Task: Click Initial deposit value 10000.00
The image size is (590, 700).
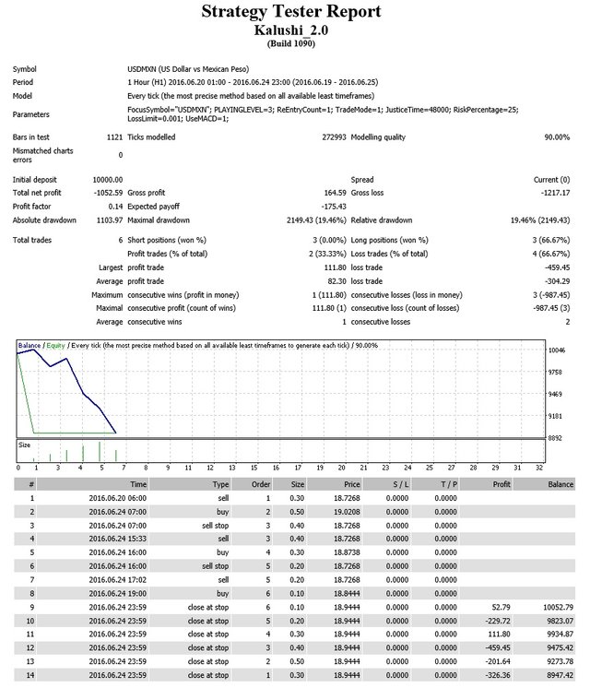Action: pos(108,180)
